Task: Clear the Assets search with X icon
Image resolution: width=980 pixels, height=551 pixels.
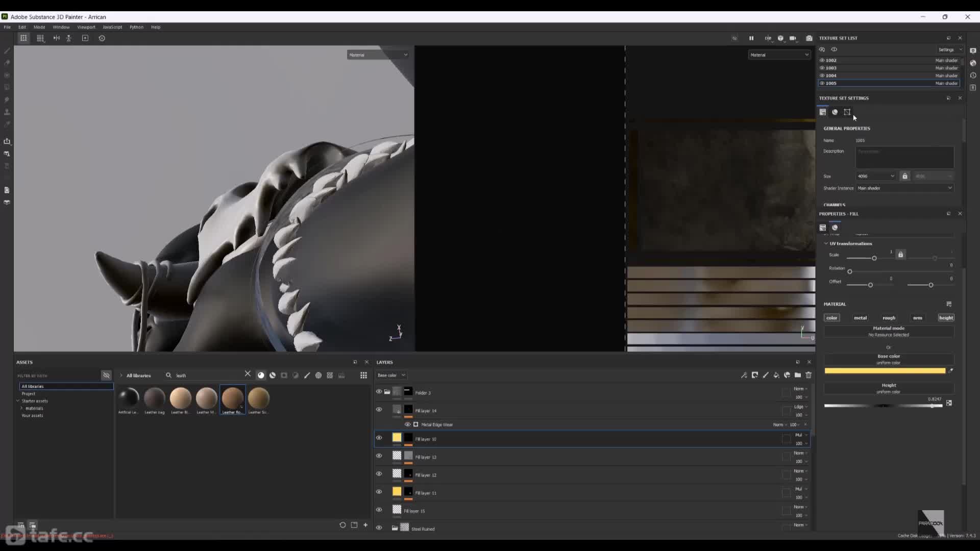Action: (x=248, y=374)
